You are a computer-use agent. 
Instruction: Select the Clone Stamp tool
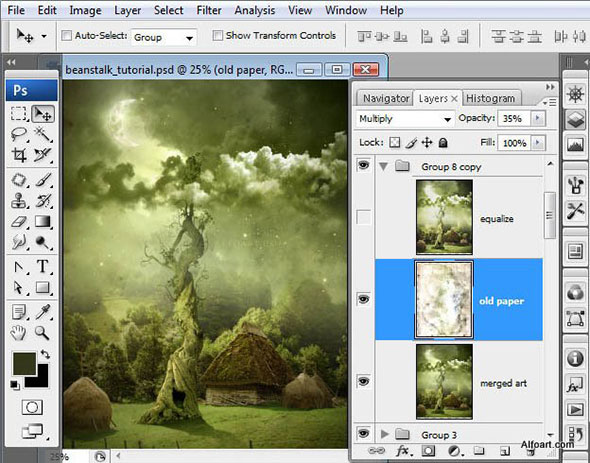19,201
